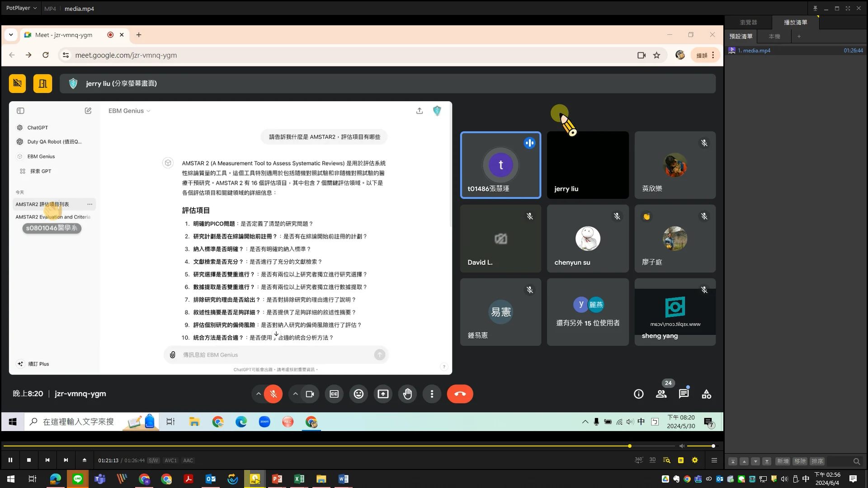Skip to the next file in PotPlayer
This screenshot has height=488, width=868.
[x=66, y=460]
